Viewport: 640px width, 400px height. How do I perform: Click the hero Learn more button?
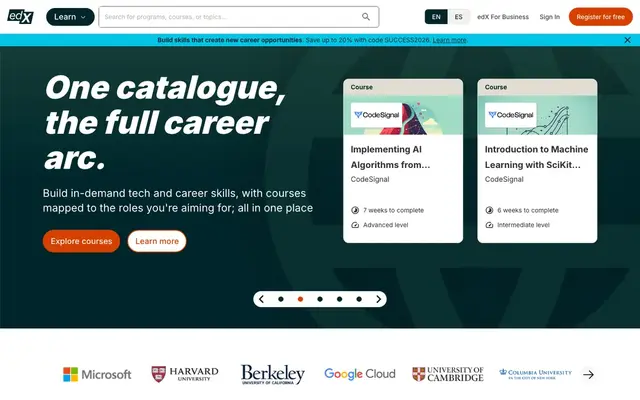157,241
